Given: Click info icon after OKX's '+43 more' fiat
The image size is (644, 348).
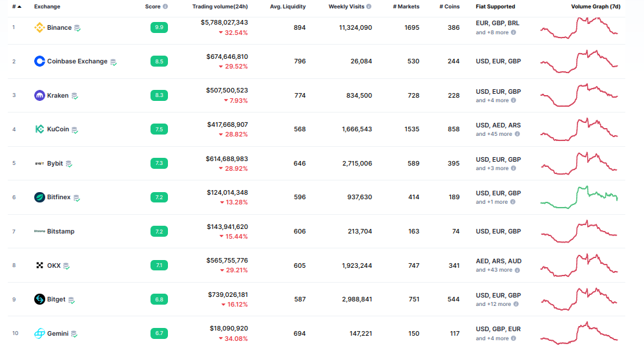Looking at the screenshot, I should click(x=517, y=270).
